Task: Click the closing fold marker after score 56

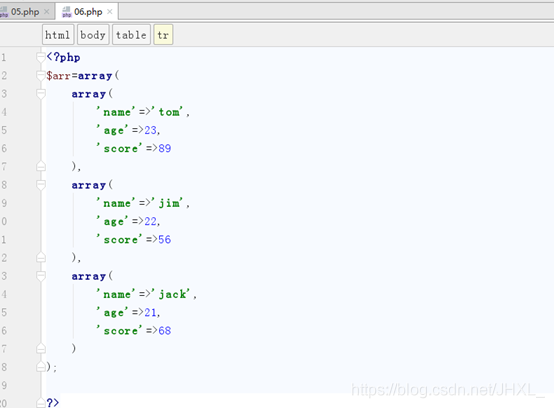Action: (x=41, y=257)
